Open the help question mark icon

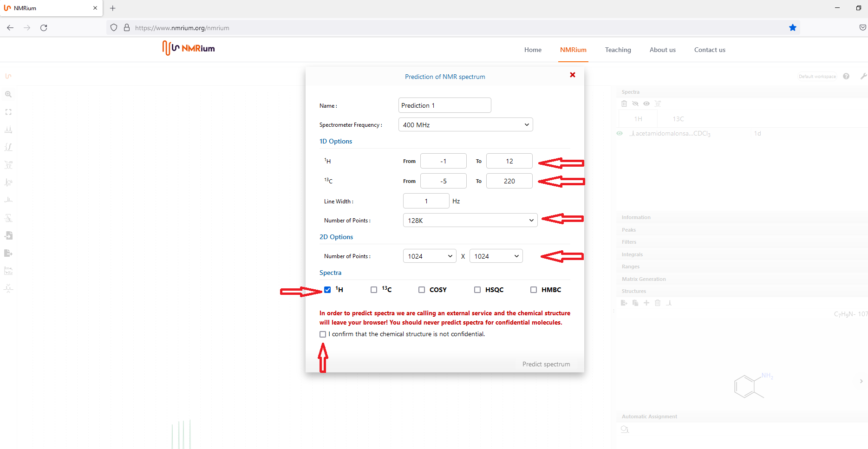coord(846,76)
